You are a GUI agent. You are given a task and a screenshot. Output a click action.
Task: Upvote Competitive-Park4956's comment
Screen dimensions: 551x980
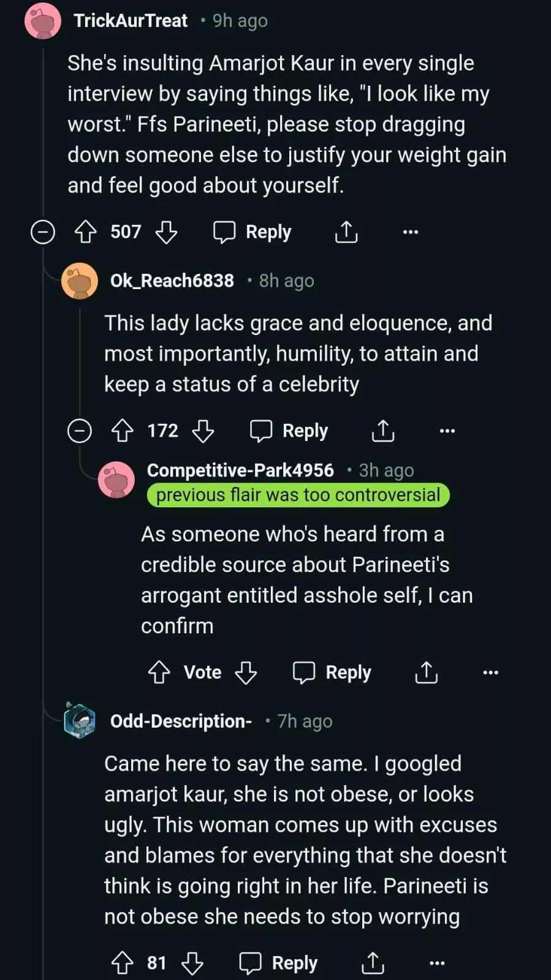159,672
